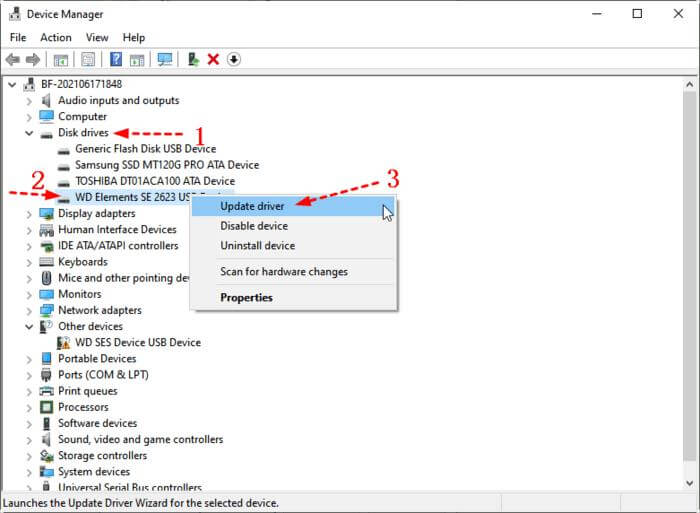Click the WD SES Device warning icon
Viewport: 700px width, 513px height.
[65, 342]
